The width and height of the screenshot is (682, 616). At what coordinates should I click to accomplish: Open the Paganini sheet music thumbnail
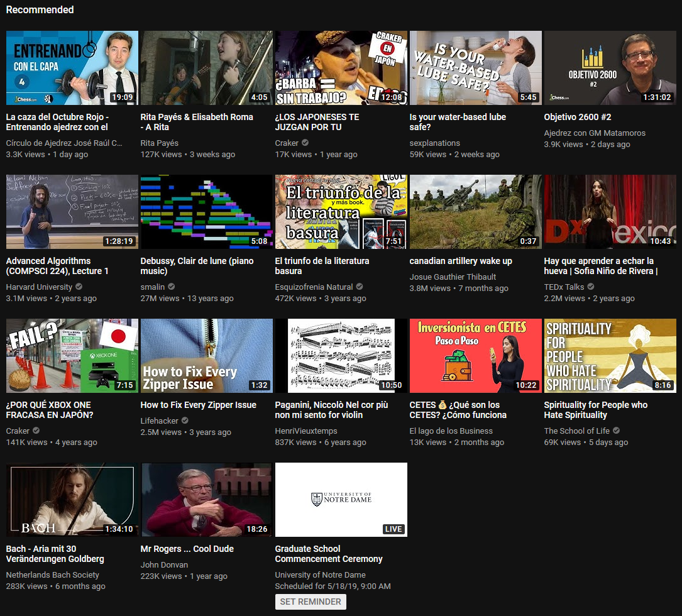(341, 356)
